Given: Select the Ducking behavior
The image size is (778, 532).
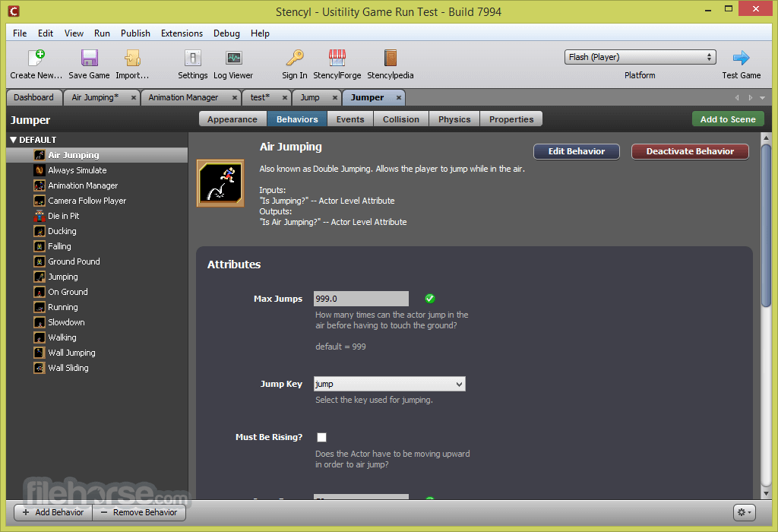Looking at the screenshot, I should pos(97,231).
